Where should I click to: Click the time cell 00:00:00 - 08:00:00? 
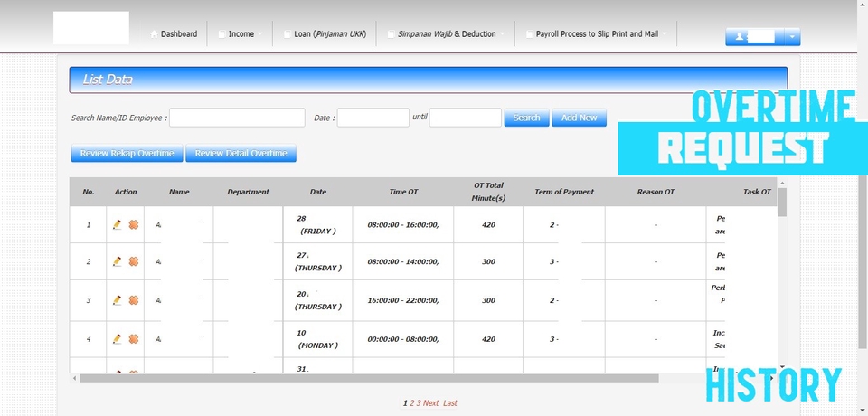click(403, 339)
